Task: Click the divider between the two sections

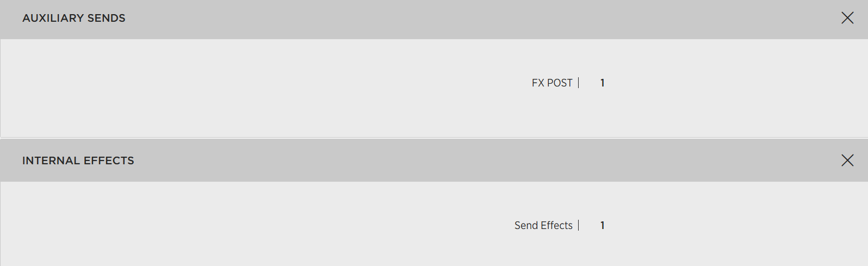Action: tap(435, 138)
